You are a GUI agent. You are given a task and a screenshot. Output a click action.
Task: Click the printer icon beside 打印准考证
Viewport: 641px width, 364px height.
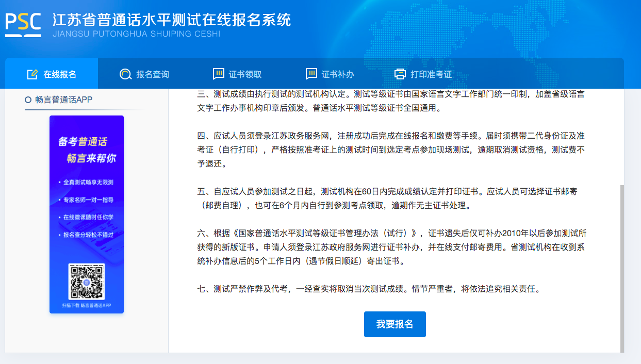(x=400, y=74)
